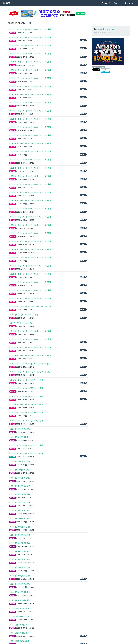
Task: Share the page with X ポスト button
Action: pos(96,70)
